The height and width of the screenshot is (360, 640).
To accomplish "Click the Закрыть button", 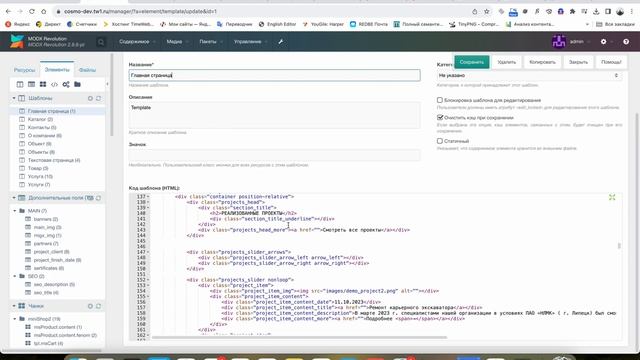I will [578, 62].
